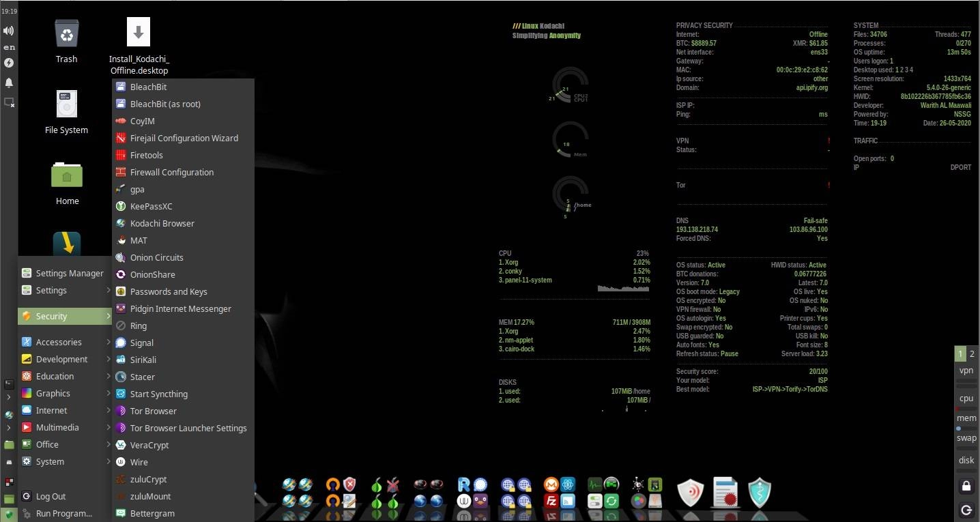
Task: Click the Ring icon in the submenu
Action: 121,326
